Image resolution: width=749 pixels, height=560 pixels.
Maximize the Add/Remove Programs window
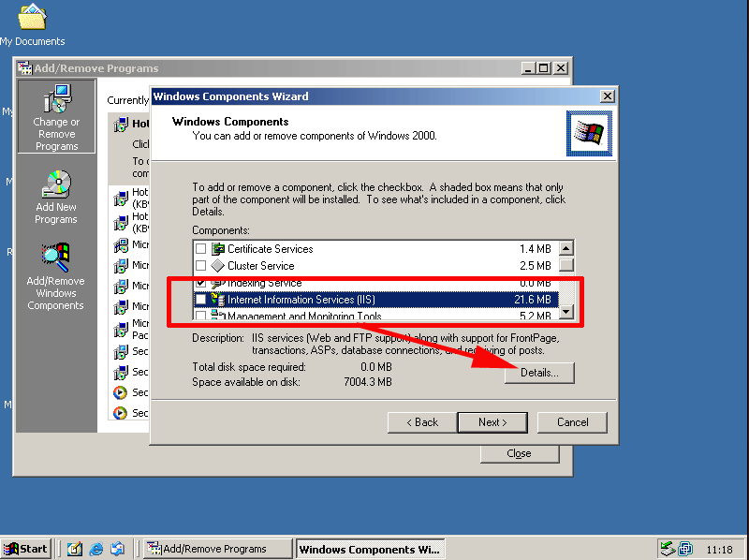click(x=544, y=68)
